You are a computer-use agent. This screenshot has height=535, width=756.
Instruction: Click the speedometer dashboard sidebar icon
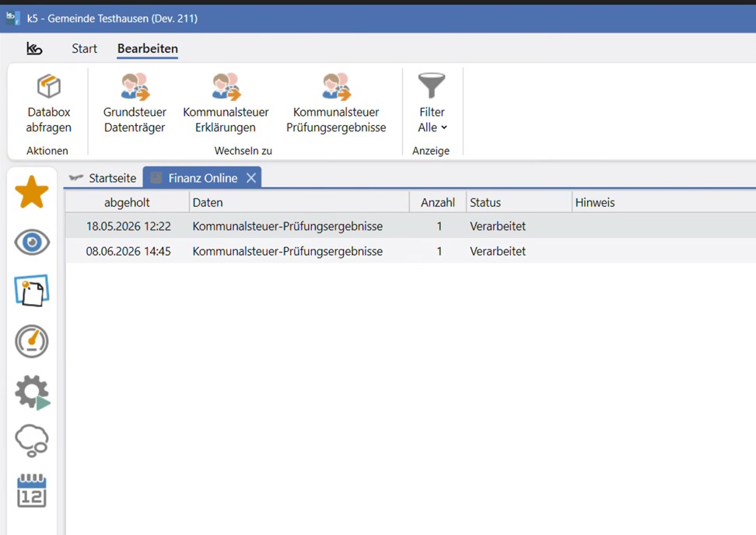point(32,341)
